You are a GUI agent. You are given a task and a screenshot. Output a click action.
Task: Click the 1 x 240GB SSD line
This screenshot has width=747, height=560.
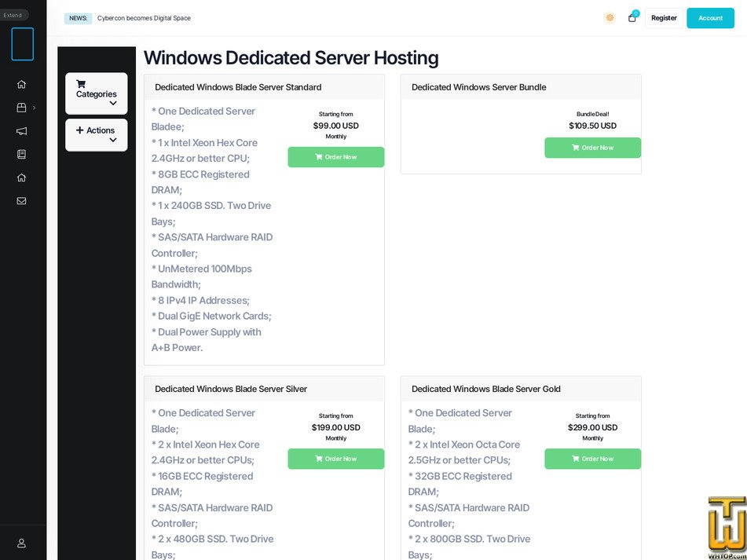(x=211, y=214)
